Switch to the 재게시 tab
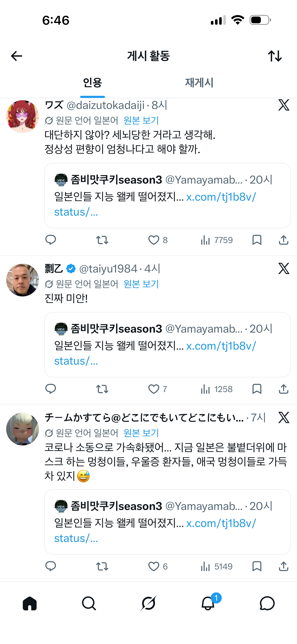This screenshot has height=644, width=297. click(199, 83)
